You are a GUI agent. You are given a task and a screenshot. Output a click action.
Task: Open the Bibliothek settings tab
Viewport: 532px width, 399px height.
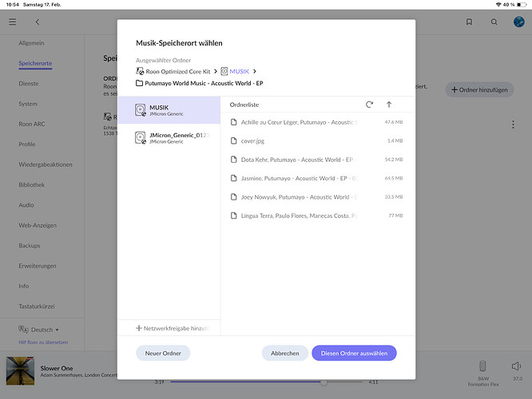[x=32, y=185]
